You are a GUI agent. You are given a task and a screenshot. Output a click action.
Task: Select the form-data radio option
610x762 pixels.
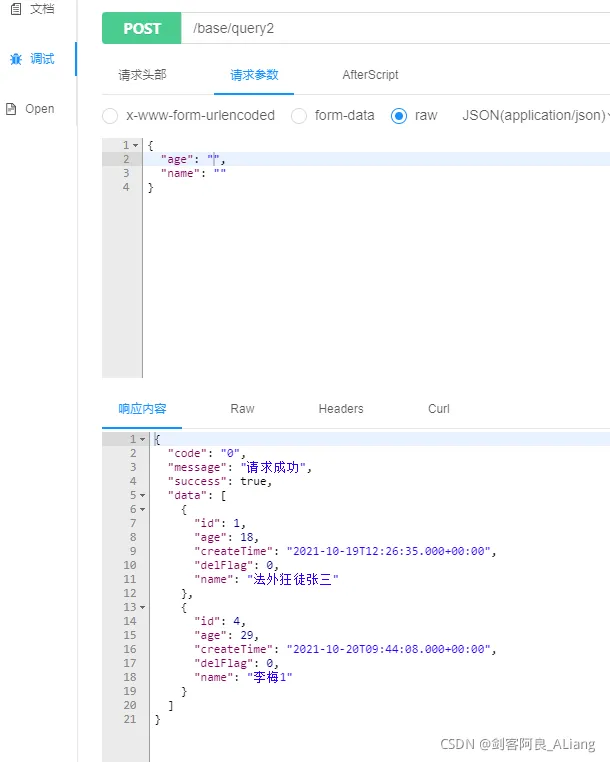tap(298, 116)
